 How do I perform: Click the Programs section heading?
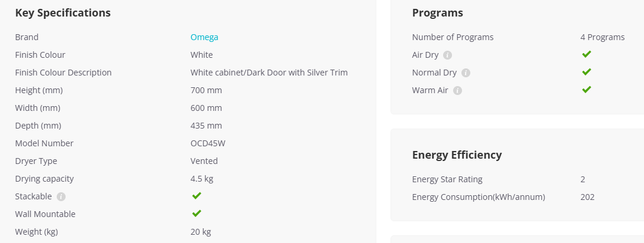click(437, 13)
